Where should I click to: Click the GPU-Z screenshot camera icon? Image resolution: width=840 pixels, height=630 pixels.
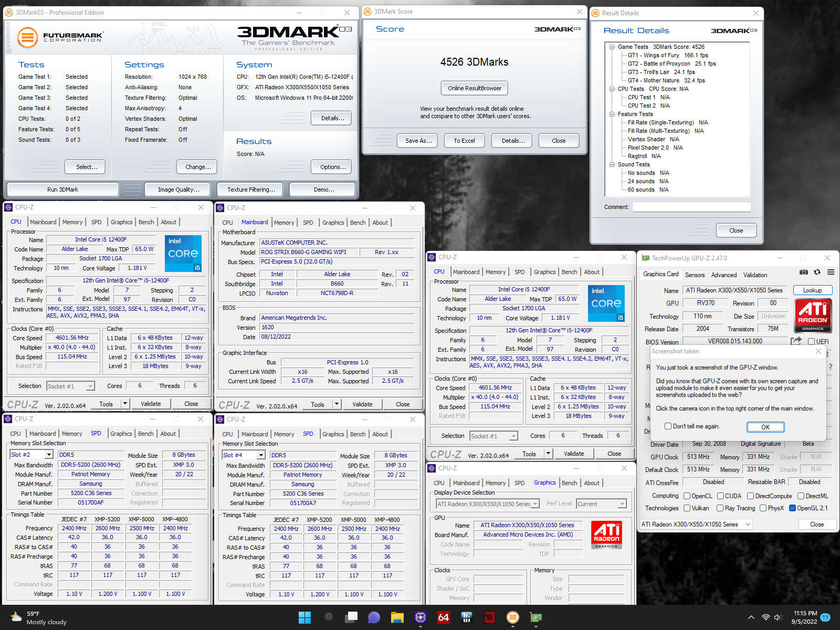point(803,272)
